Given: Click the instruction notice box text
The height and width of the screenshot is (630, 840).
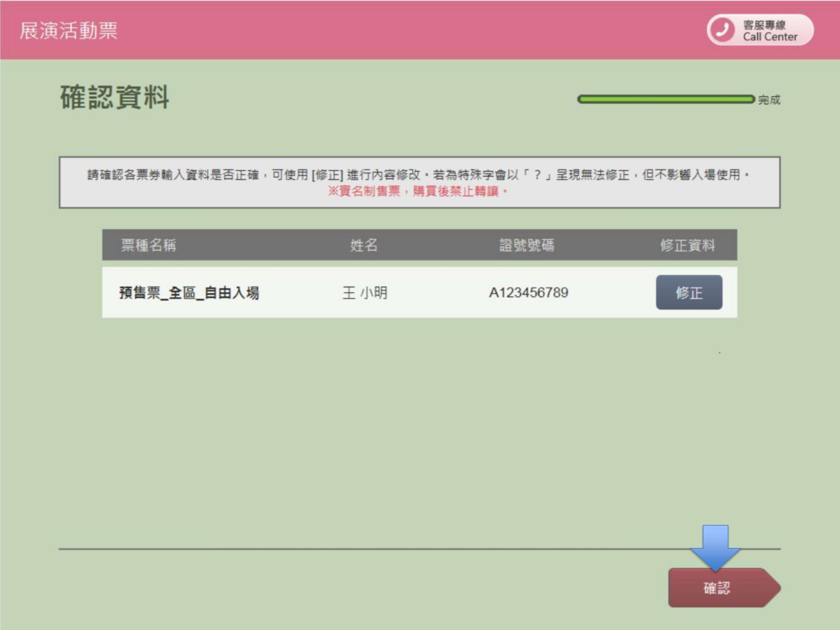Looking at the screenshot, I should (418, 175).
